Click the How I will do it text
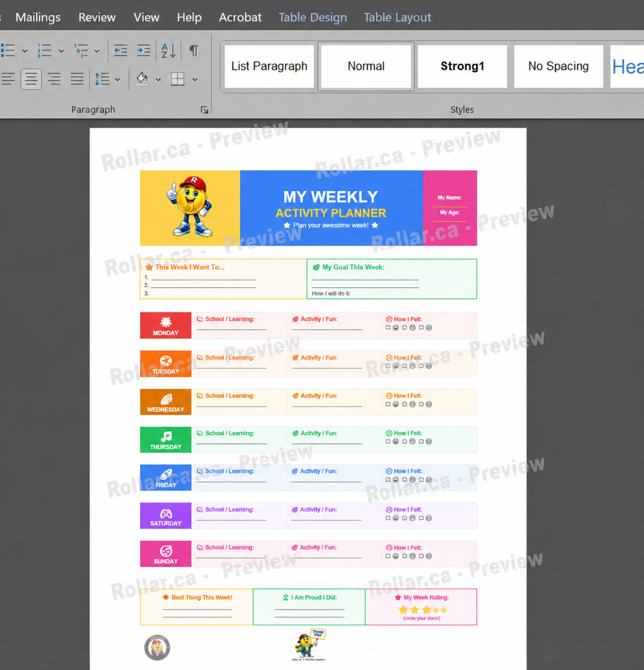 click(331, 294)
